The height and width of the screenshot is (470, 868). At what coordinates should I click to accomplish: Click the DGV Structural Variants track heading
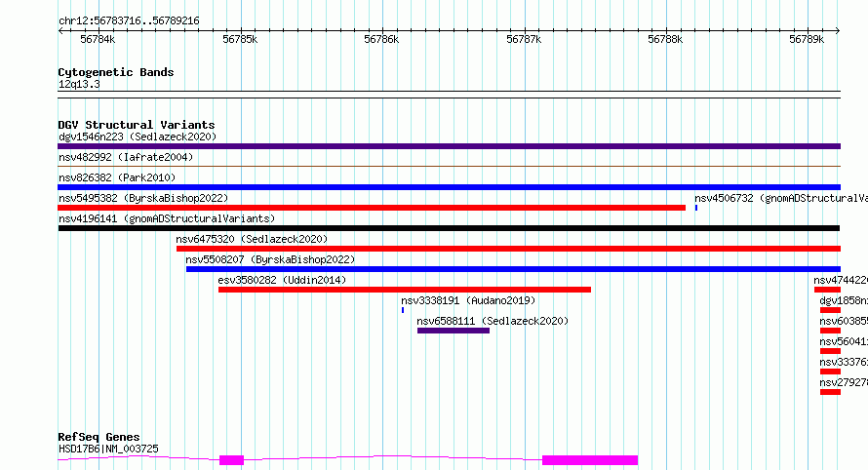[137, 125]
